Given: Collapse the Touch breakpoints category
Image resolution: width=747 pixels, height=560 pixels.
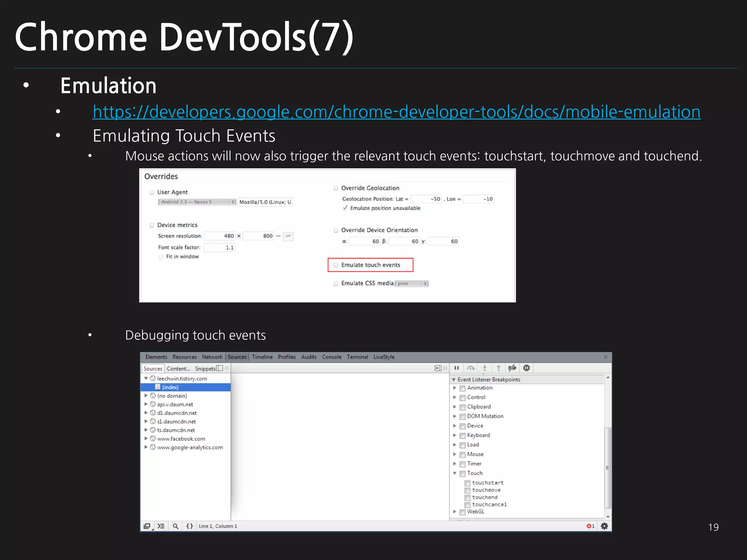Looking at the screenshot, I should (x=455, y=473).
